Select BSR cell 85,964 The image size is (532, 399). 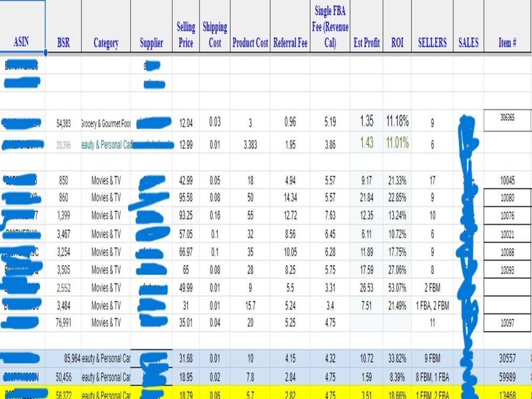pos(63,358)
